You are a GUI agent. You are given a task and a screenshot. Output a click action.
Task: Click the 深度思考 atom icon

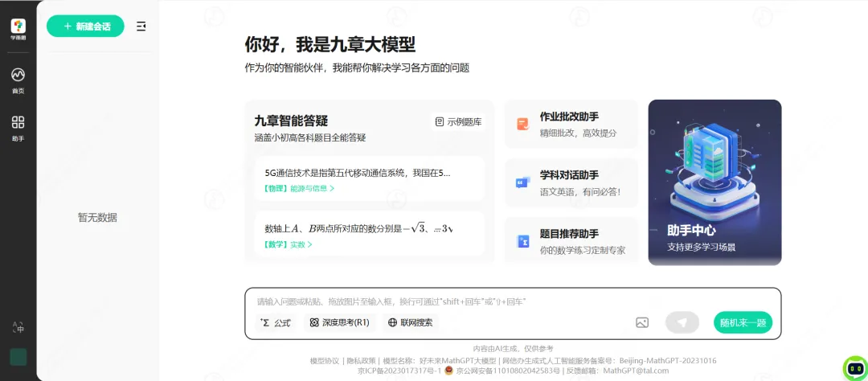(x=314, y=322)
